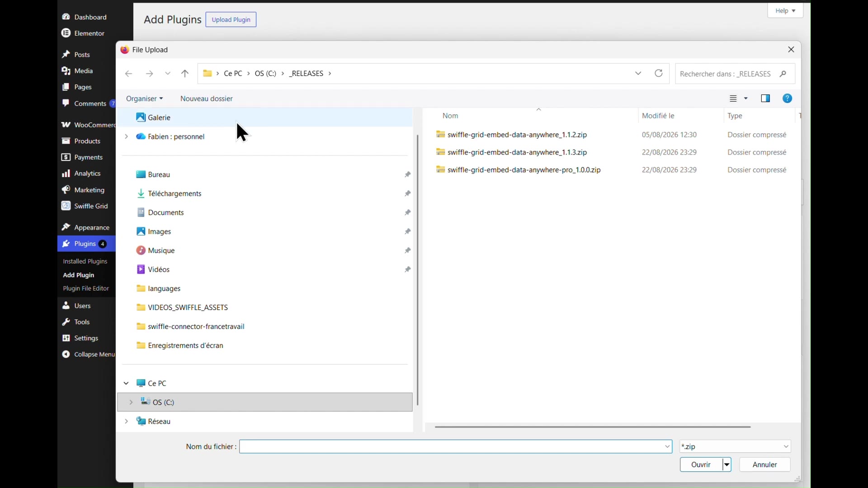Click the horizontal scrollbar of file list
Image resolution: width=868 pixels, height=488 pixels.
pos(593,427)
